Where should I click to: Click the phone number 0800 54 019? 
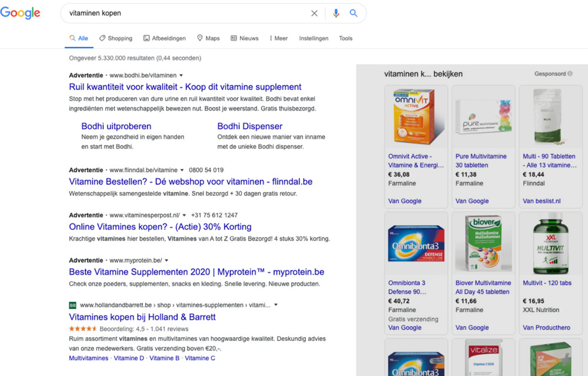point(206,170)
